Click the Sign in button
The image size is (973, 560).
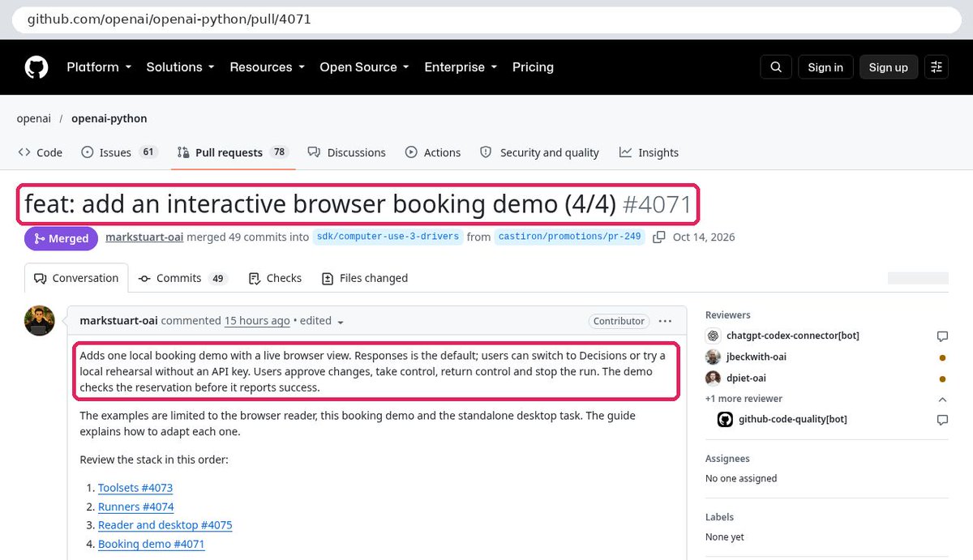click(x=825, y=67)
